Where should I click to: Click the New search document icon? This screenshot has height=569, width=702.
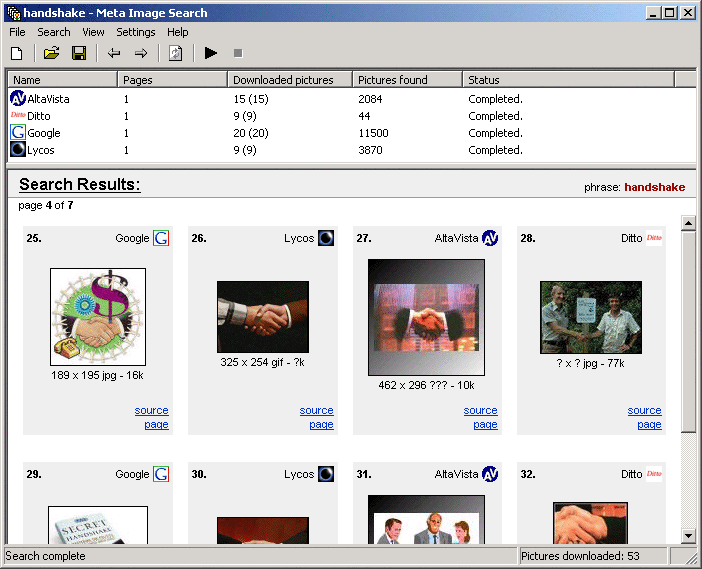(17, 53)
